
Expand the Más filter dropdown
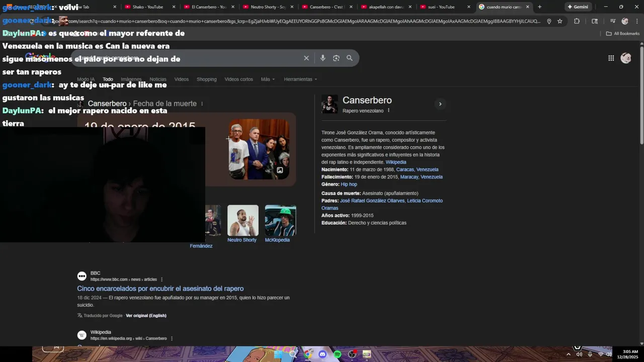click(x=268, y=79)
